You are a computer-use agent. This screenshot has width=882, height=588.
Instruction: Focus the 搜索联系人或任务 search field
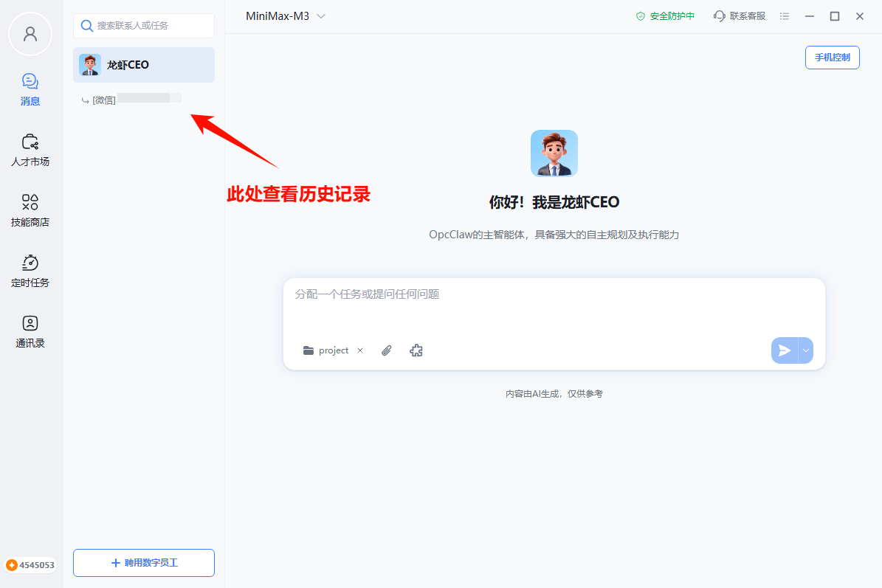[x=144, y=26]
